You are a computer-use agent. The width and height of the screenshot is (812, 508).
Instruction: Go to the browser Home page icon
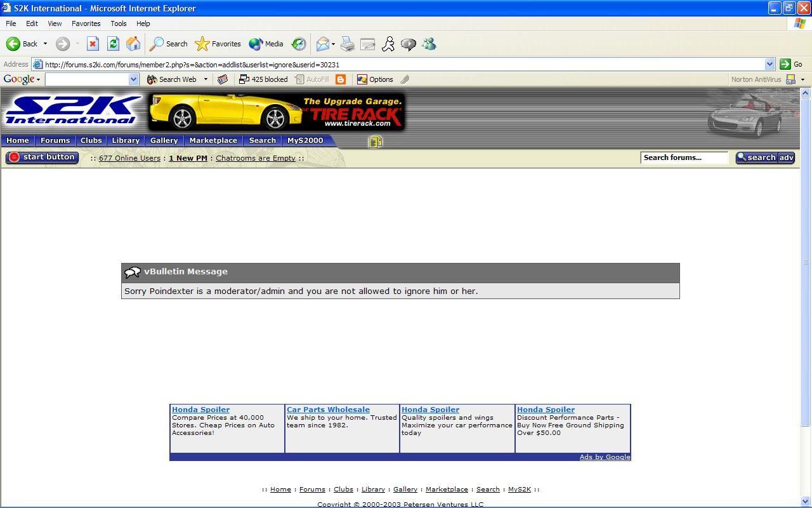[x=133, y=44]
